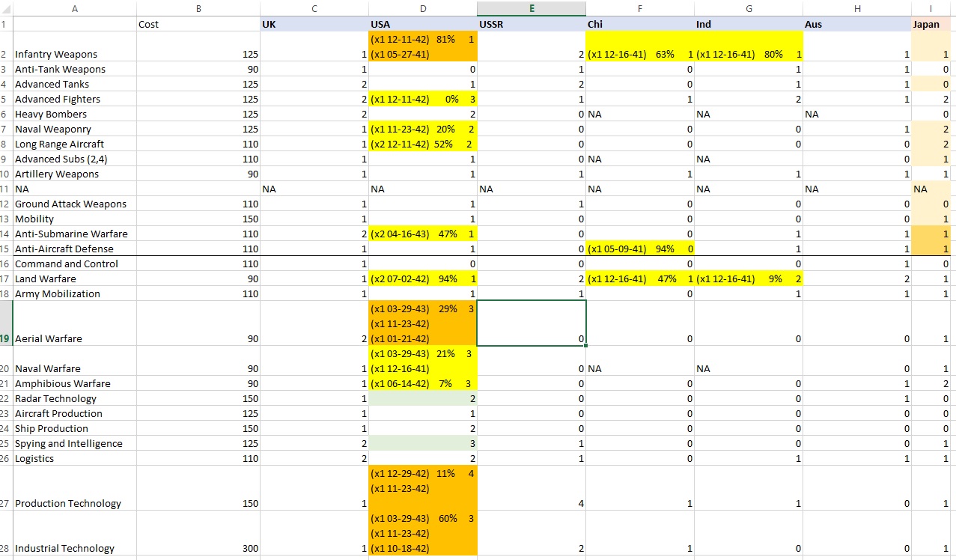Select the "Heavy Bombers" cell
956x560 pixels.
coord(75,114)
